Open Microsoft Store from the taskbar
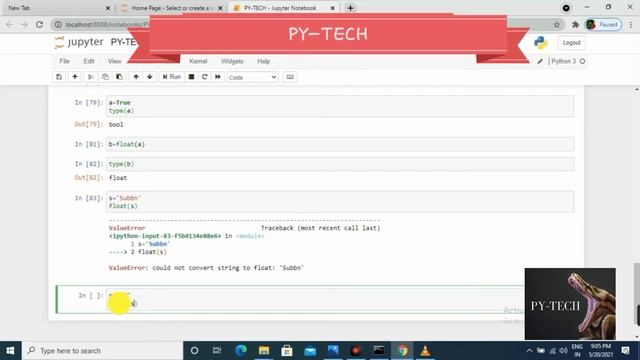 pos(287,351)
